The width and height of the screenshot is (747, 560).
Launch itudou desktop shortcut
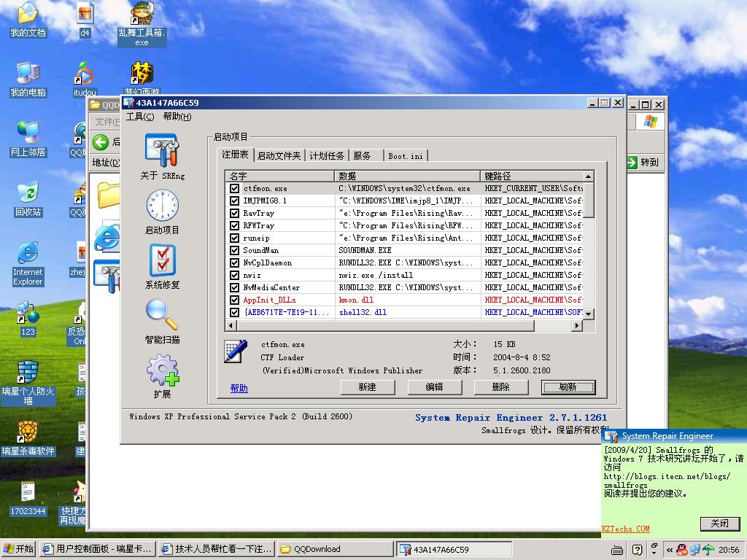pos(85,74)
